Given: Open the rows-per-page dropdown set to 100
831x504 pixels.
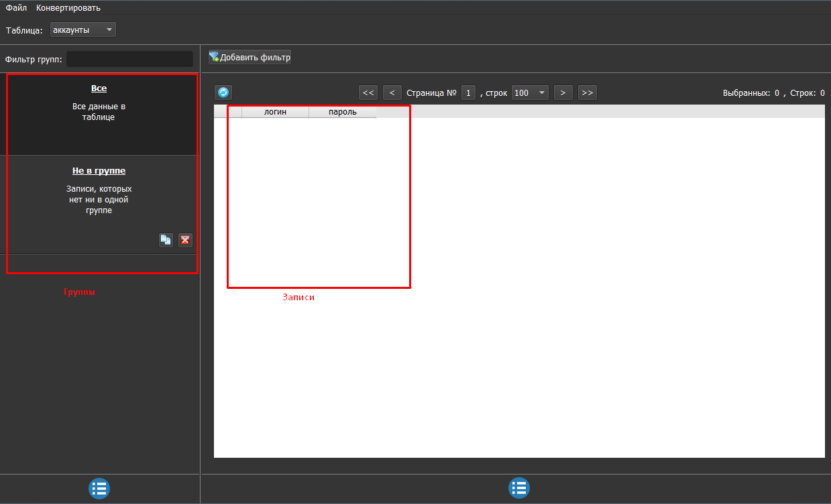Looking at the screenshot, I should pos(530,92).
